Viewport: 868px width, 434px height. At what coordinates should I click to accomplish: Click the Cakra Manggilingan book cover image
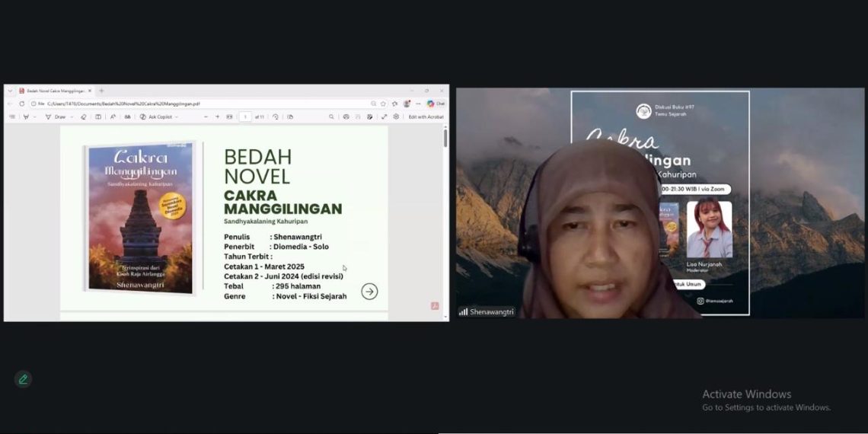pyautogui.click(x=141, y=218)
